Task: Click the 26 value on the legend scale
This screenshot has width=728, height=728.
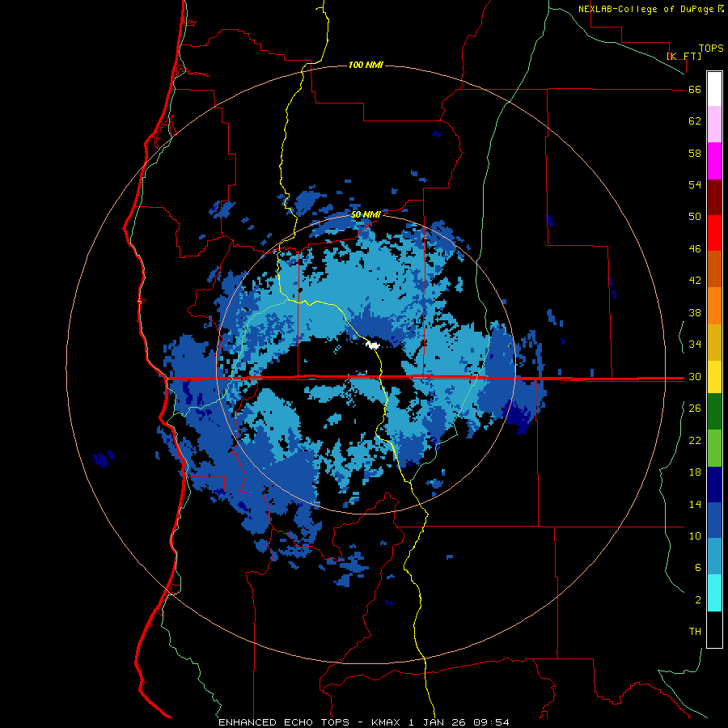Action: tap(695, 408)
